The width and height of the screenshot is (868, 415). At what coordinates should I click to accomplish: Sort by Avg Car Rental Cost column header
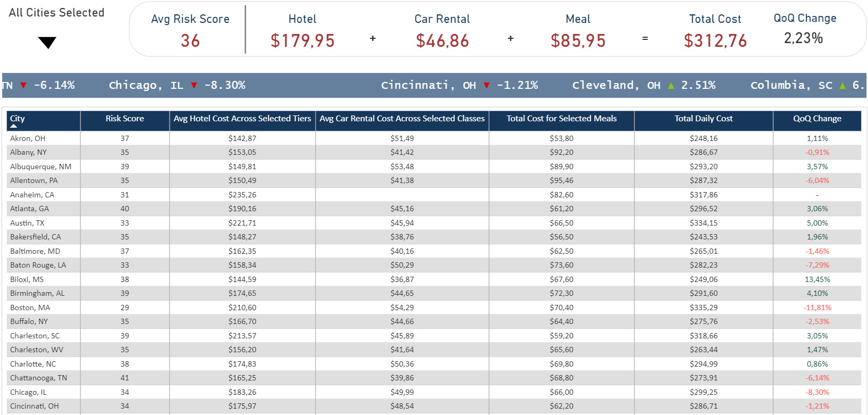[402, 119]
